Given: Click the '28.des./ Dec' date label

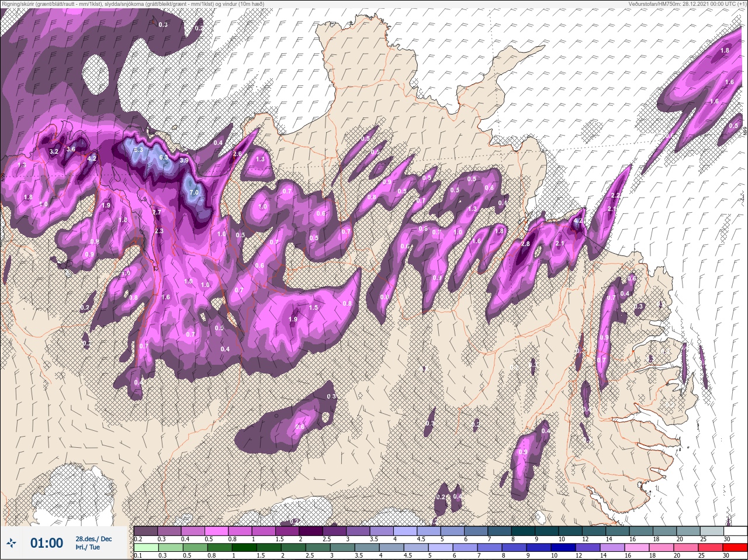Looking at the screenshot, I should 93,539.
